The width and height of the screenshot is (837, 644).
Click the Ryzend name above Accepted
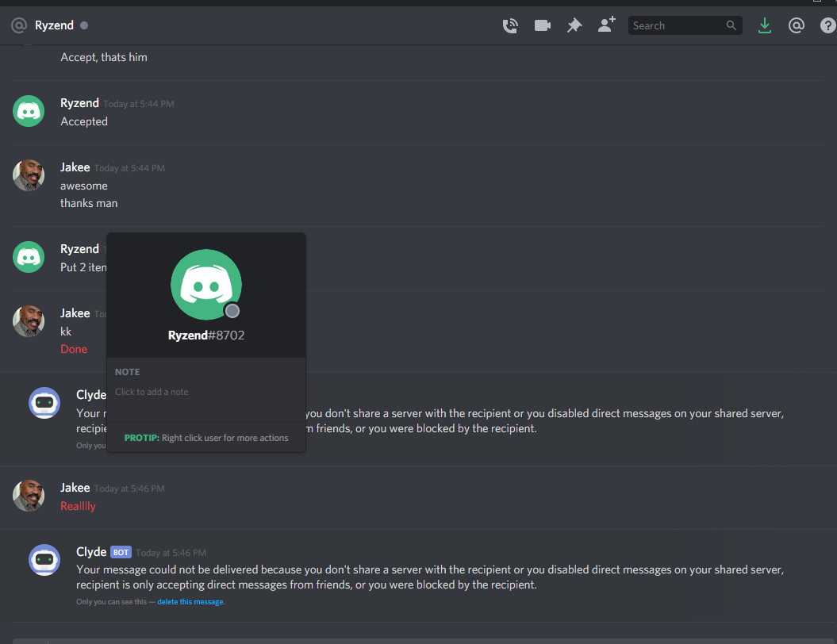79,103
